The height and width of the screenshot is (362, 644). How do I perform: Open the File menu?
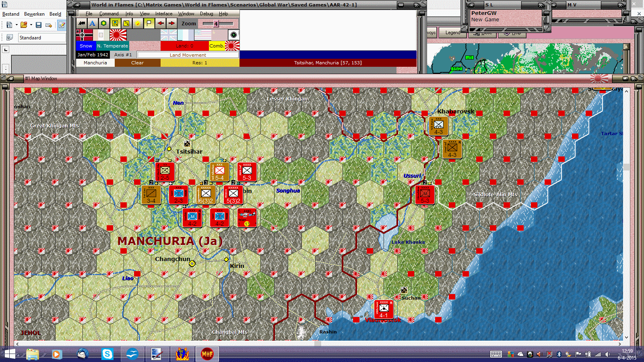point(89,14)
